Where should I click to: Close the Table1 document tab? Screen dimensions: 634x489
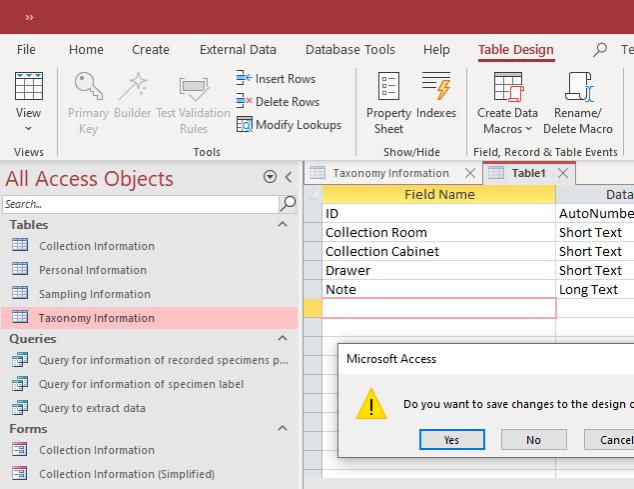tap(563, 173)
